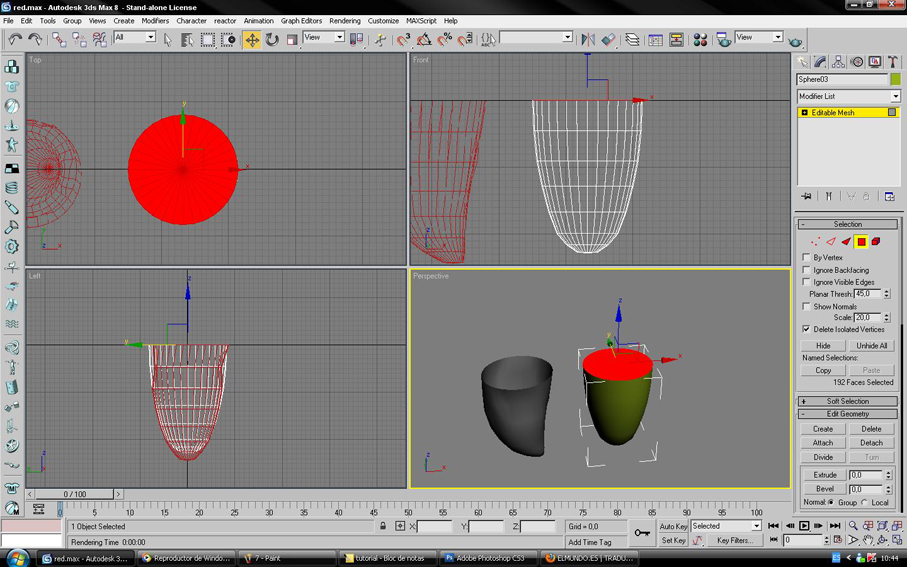Expand the Soft Selection rollout

click(x=848, y=401)
